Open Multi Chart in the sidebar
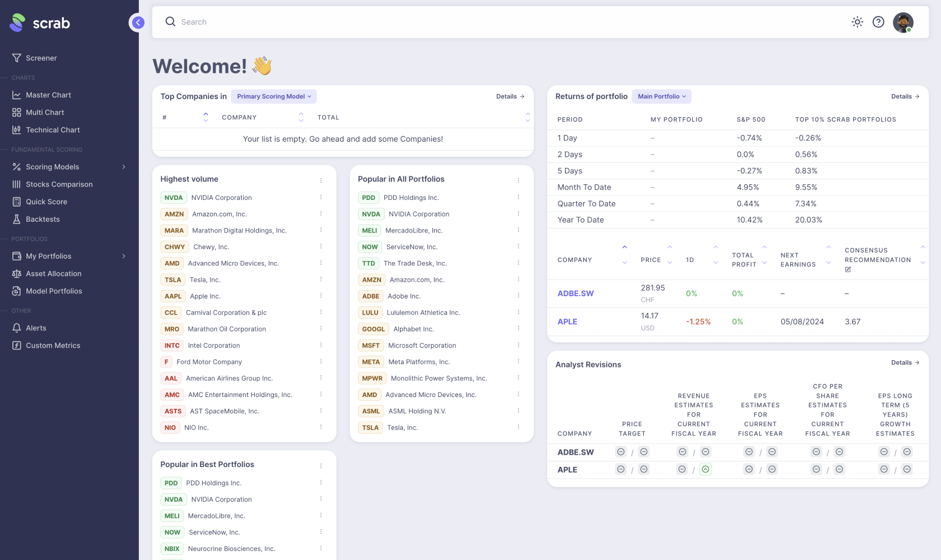 coord(45,113)
